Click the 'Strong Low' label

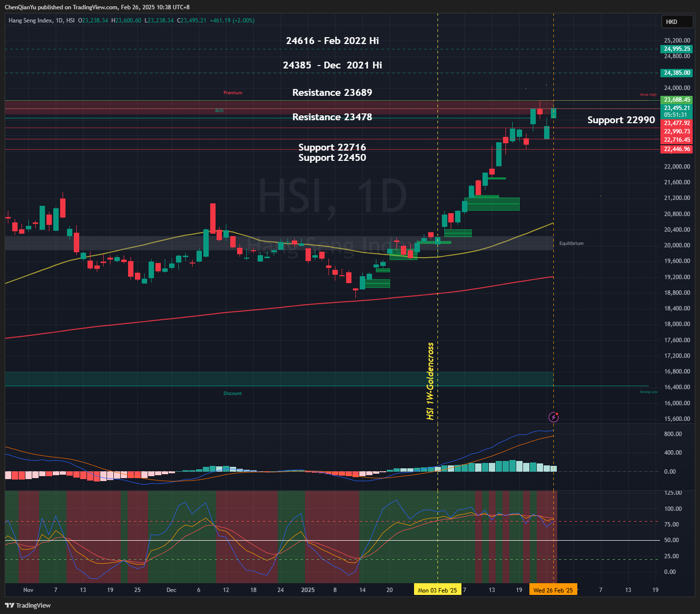[649, 392]
